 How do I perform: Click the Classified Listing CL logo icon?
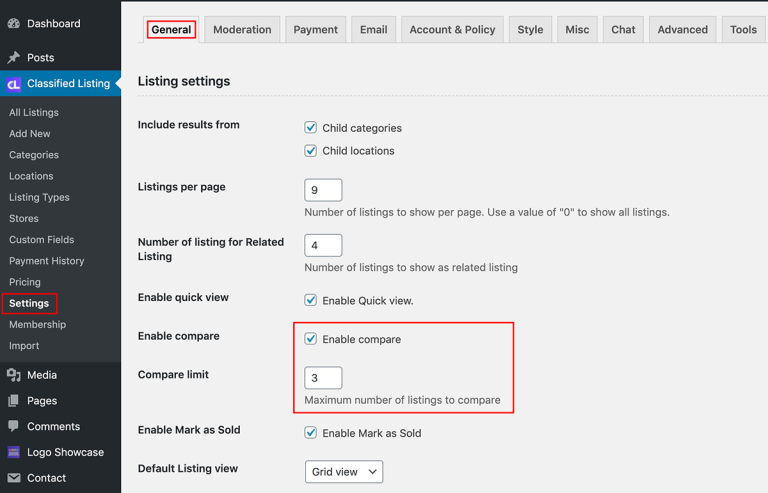pyautogui.click(x=14, y=84)
